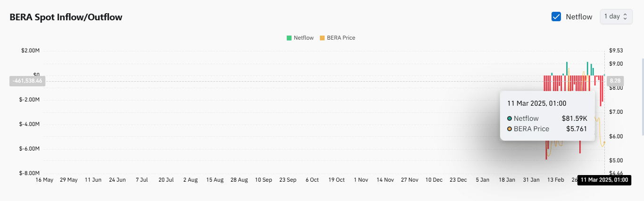
Task: Click the green Netflow legend swatch
Action: (289, 38)
